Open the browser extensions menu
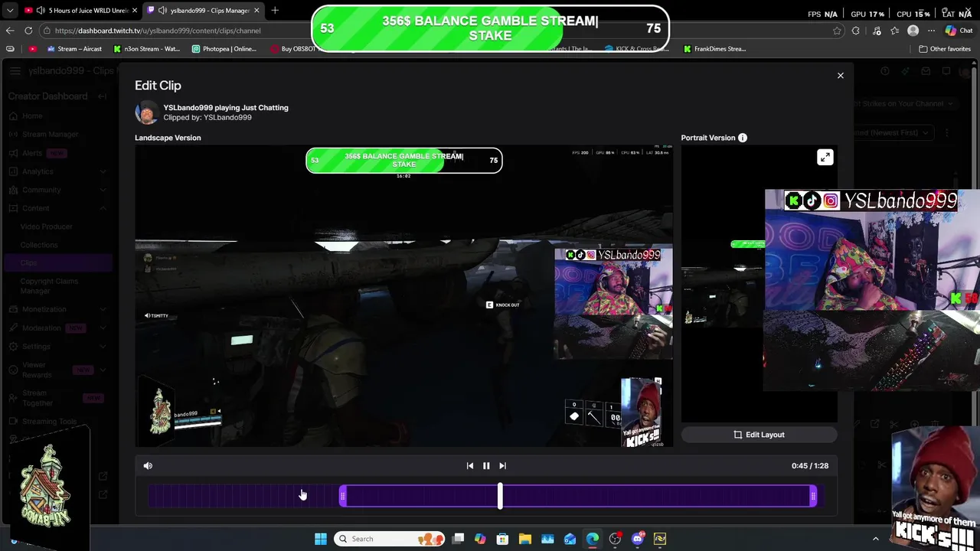The width and height of the screenshot is (980, 551). tap(855, 31)
